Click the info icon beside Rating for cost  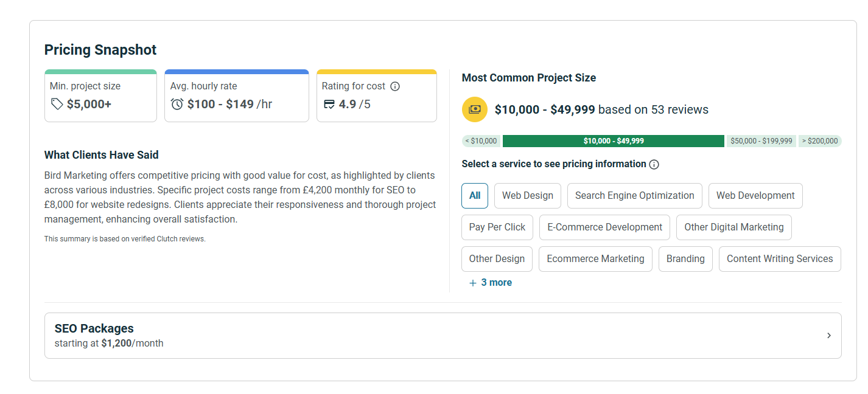coord(395,86)
